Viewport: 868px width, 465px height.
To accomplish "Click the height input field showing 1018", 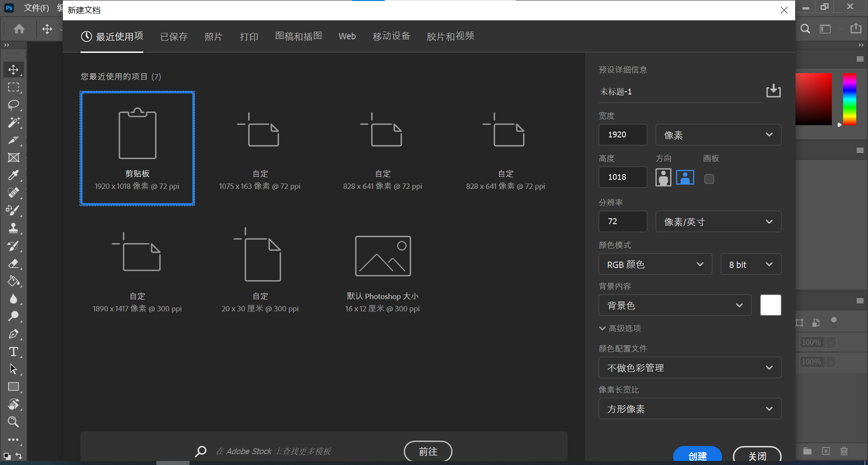I will click(623, 177).
